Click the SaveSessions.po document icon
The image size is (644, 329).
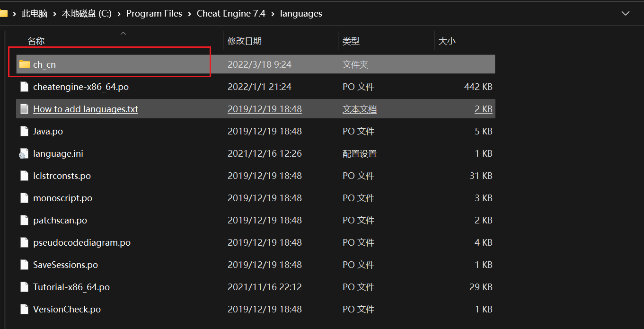[24, 265]
